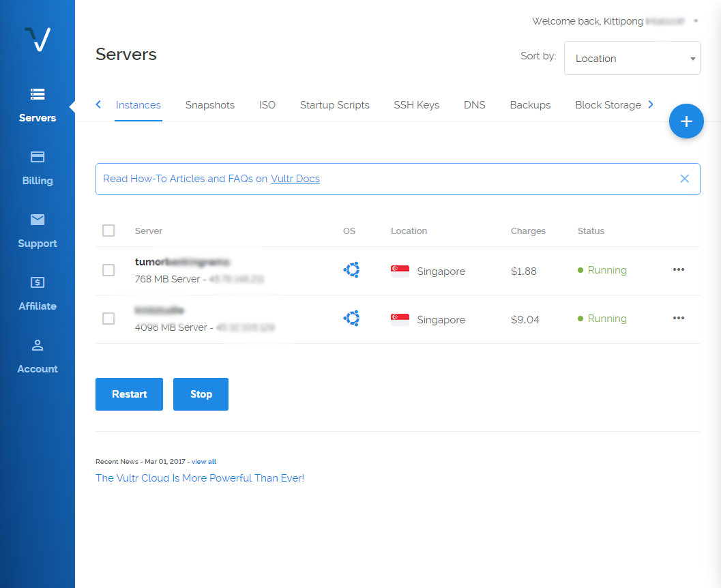Click the '4096 MB Server' description text
Screen dimensions: 721x588
point(171,327)
